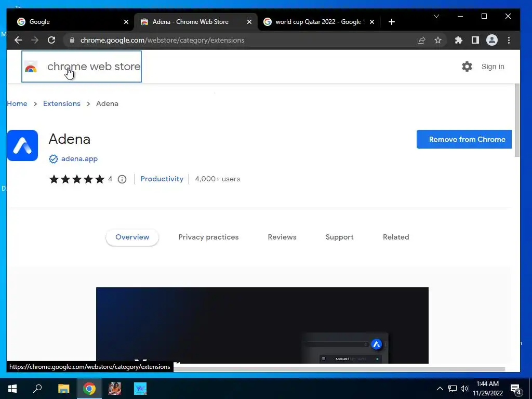Open the Chrome profile avatar
Image resolution: width=532 pixels, height=399 pixels.
491,41
